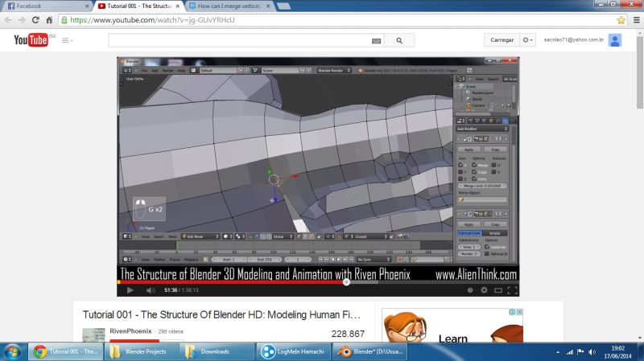Screen dimensions: 644x361
Task: Open the account avatar menu
Action: 614,40
